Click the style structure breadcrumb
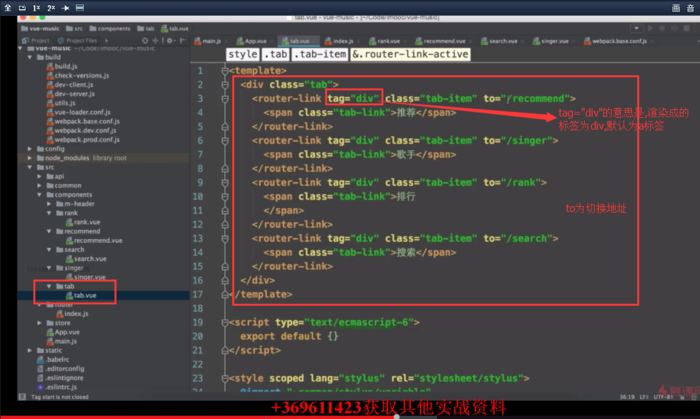 [242, 54]
